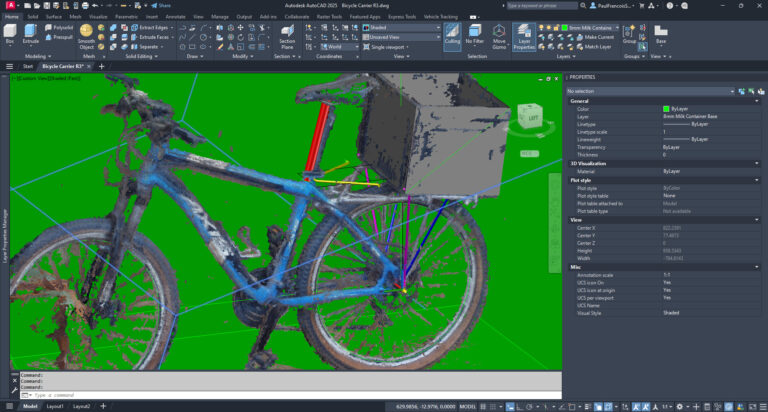Viewport: 768px width, 412px height.
Task: Open the Surface ribbon tab
Action: click(x=54, y=17)
